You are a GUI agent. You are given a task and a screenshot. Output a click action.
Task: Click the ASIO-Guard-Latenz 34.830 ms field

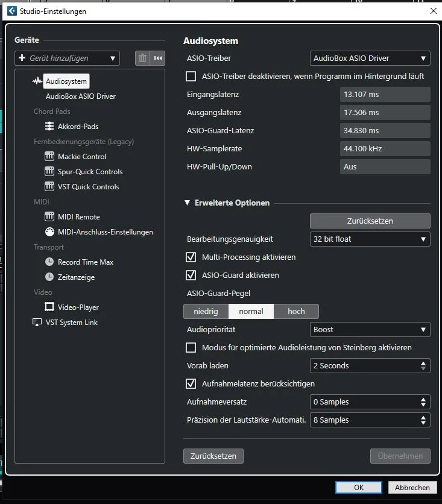coord(385,130)
